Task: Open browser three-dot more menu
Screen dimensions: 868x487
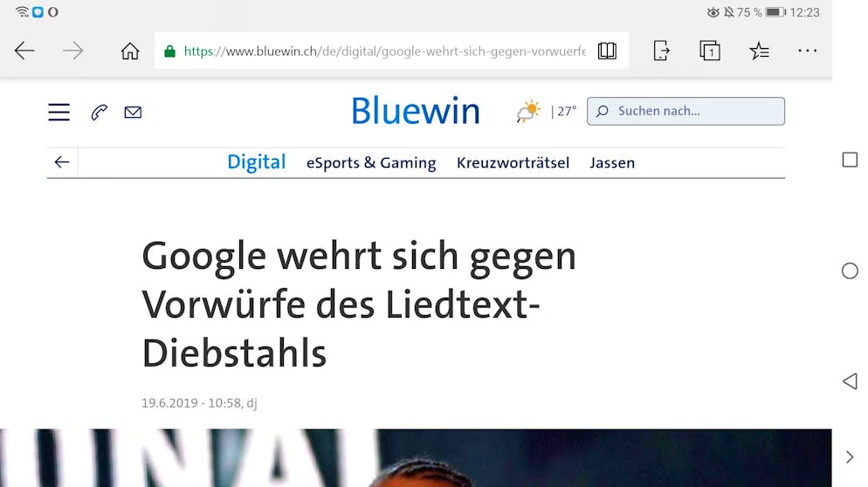Action: pos(808,51)
